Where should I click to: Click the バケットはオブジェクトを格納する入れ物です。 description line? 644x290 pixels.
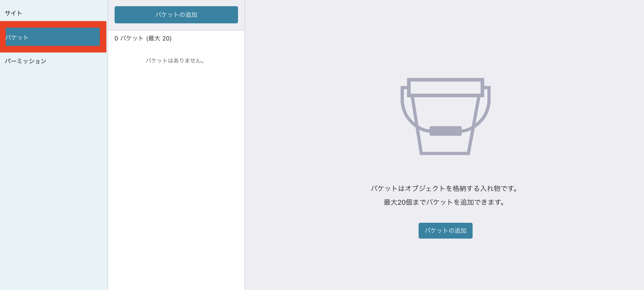444,188
